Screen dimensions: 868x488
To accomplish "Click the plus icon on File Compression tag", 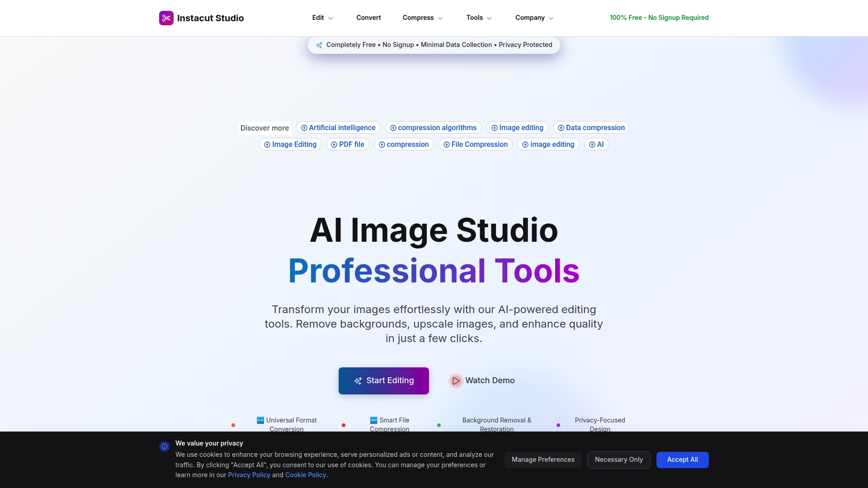I will (x=447, y=144).
